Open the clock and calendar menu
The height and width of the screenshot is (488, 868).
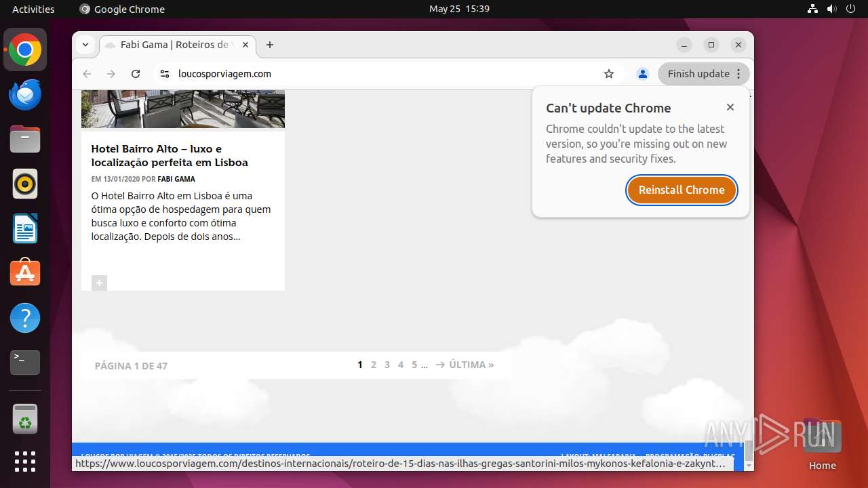point(459,9)
